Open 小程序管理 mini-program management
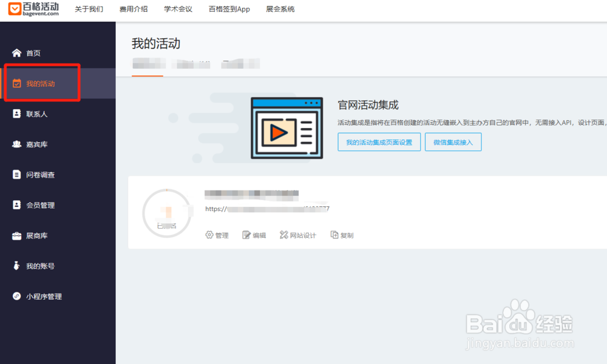 (18, 296)
